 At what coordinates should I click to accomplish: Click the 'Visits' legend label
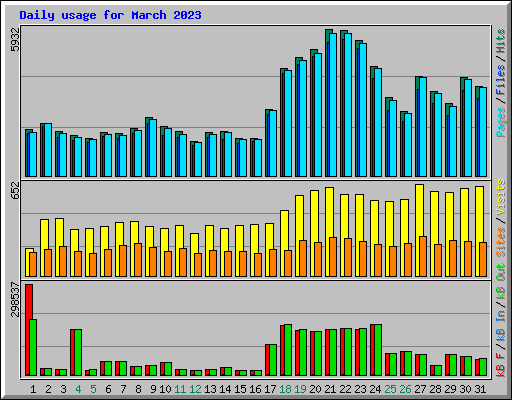pos(501,197)
